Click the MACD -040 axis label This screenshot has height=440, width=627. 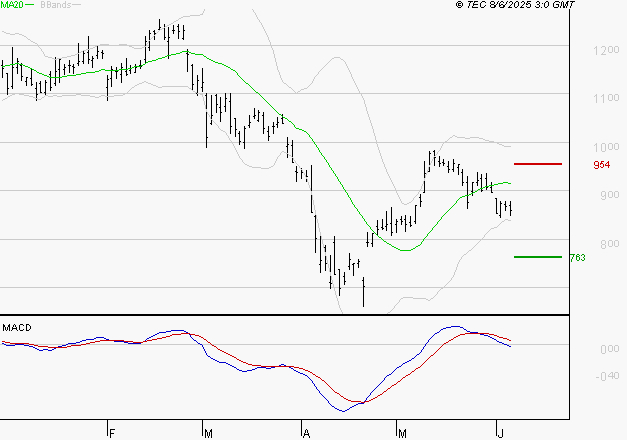[x=607, y=376]
